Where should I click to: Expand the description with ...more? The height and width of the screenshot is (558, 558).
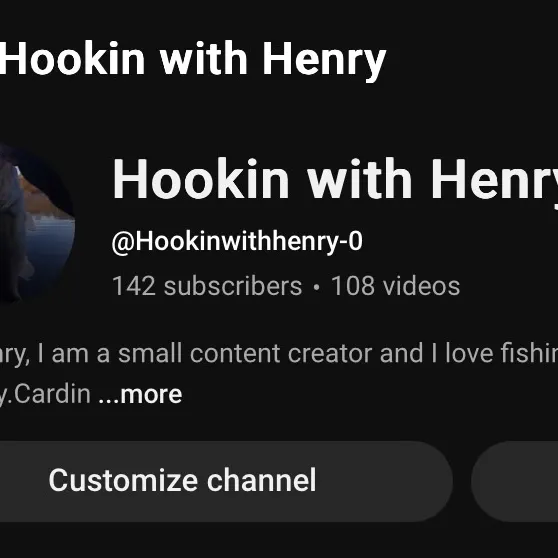click(x=140, y=394)
